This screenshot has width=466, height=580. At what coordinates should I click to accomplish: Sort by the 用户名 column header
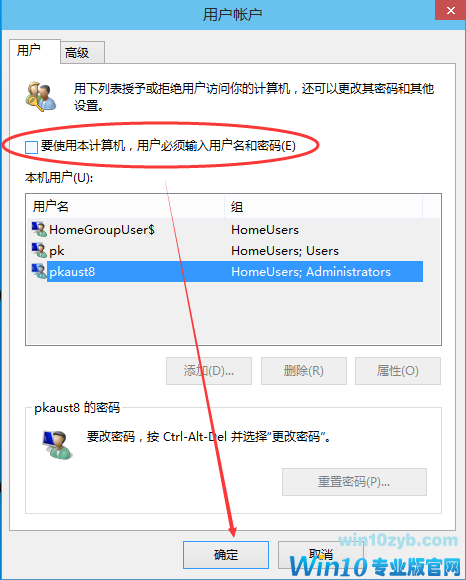click(126, 206)
